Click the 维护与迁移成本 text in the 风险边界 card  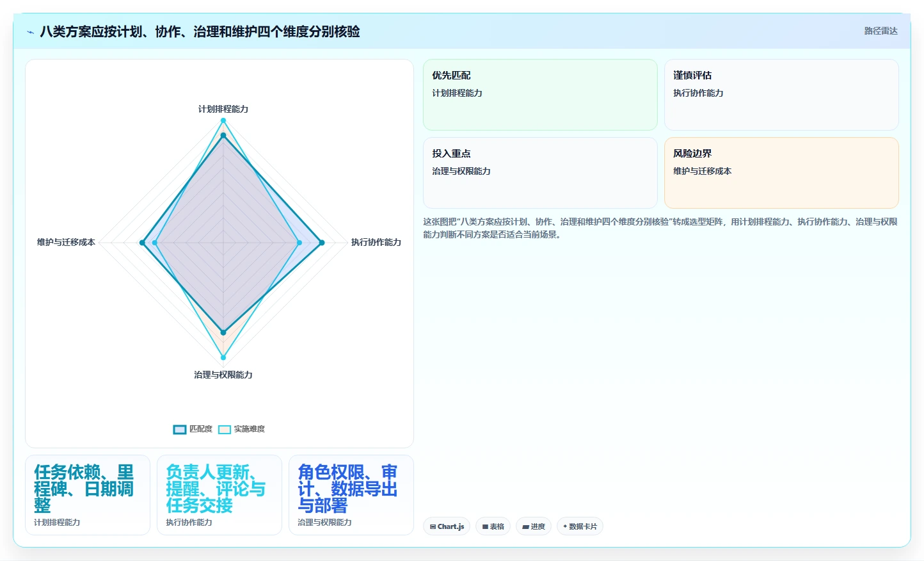[702, 171]
